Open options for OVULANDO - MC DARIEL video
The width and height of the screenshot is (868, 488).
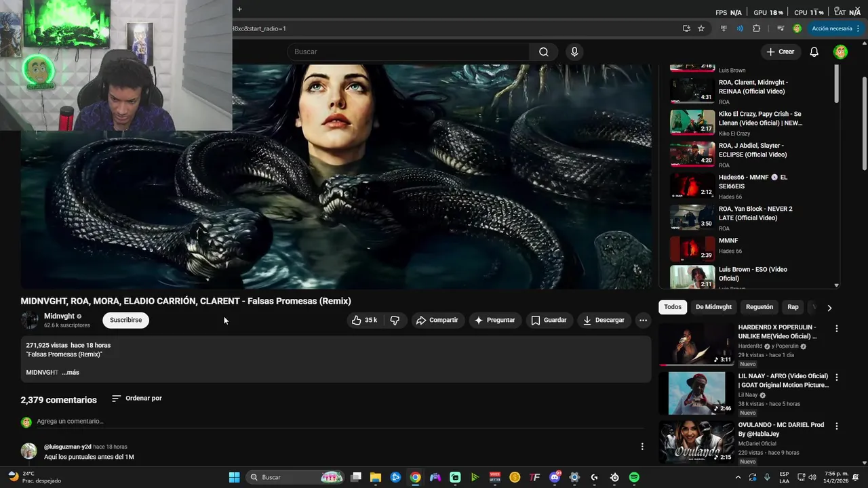836,426
